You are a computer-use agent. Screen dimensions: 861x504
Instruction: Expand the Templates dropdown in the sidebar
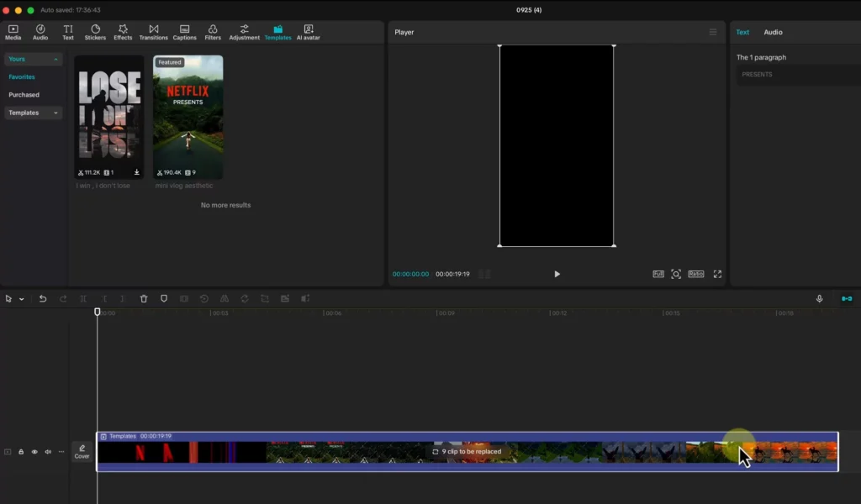(x=55, y=113)
